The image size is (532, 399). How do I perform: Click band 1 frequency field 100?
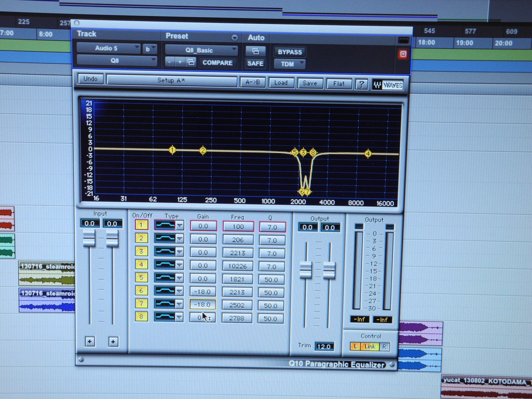pyautogui.click(x=238, y=227)
